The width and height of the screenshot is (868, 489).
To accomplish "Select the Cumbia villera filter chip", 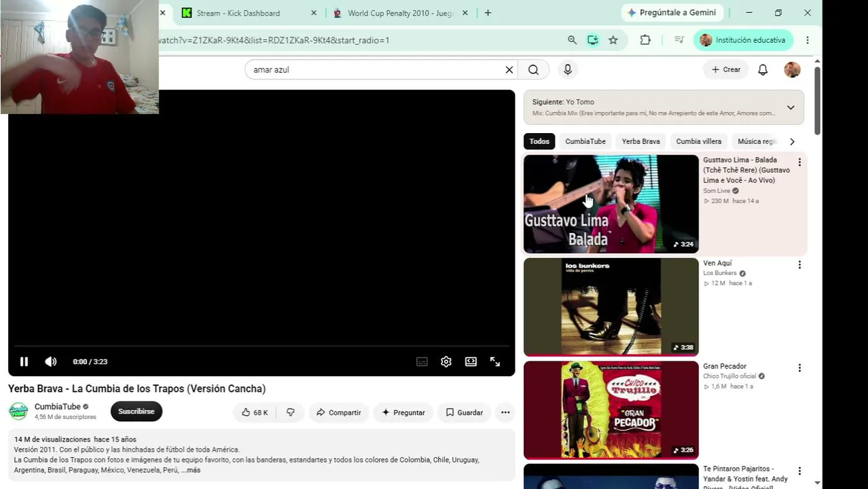I will tap(699, 141).
